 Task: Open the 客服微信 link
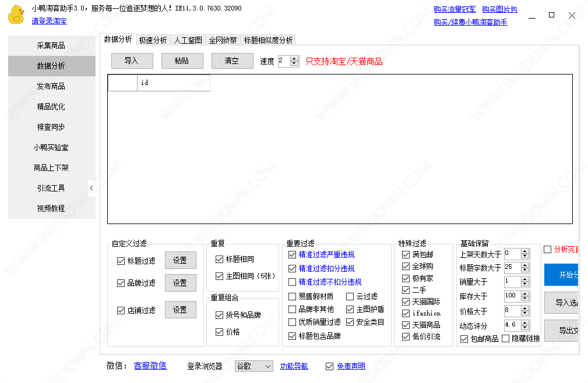click(x=150, y=366)
